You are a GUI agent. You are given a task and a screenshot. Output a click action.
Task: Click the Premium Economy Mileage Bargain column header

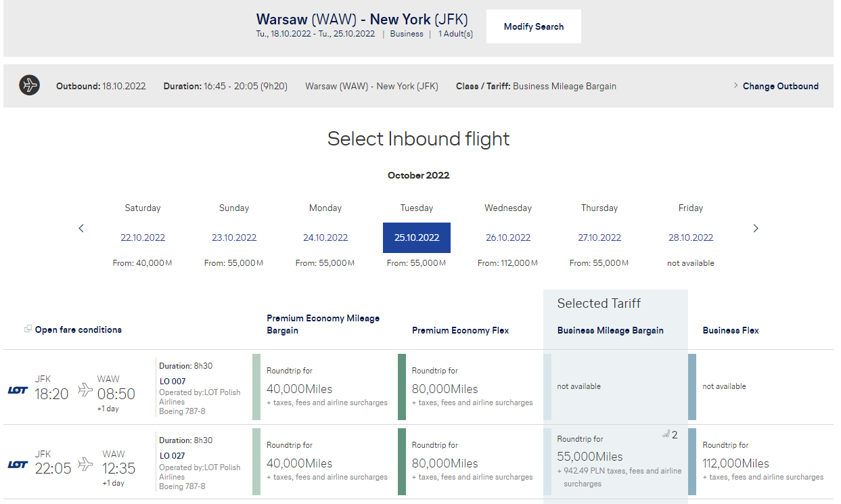point(323,324)
